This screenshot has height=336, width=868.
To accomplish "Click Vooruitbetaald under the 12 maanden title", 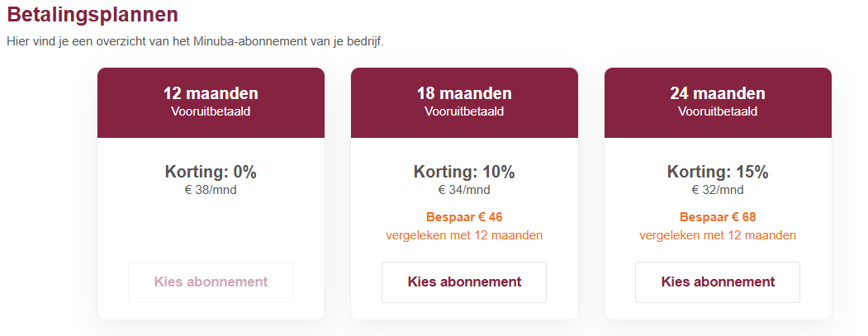I will (211, 111).
